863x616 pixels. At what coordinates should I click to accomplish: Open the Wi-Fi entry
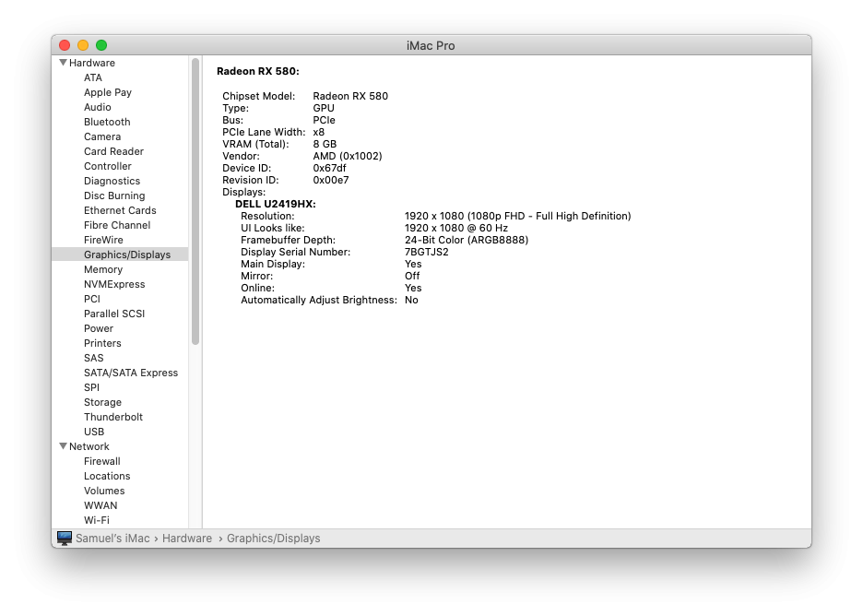click(x=97, y=520)
